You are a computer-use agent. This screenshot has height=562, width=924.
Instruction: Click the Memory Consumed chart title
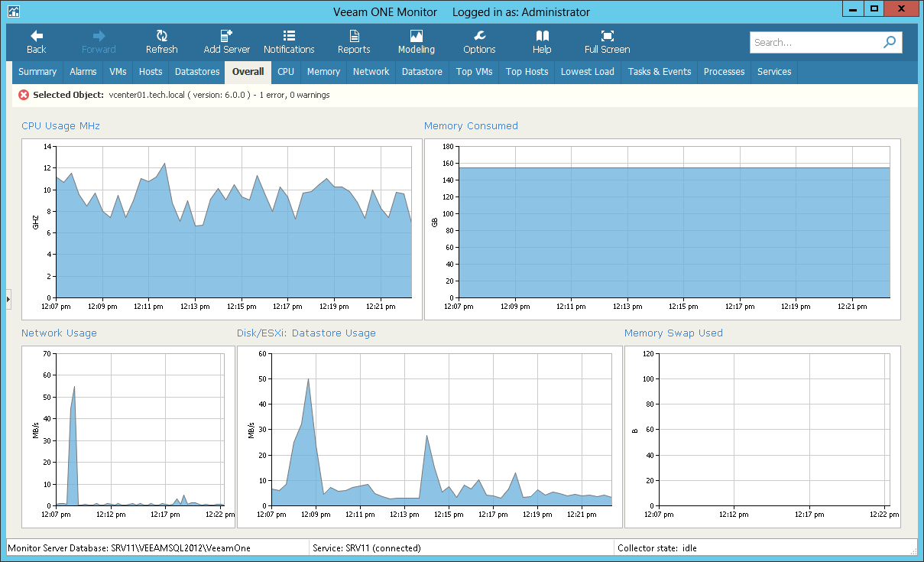[471, 126]
